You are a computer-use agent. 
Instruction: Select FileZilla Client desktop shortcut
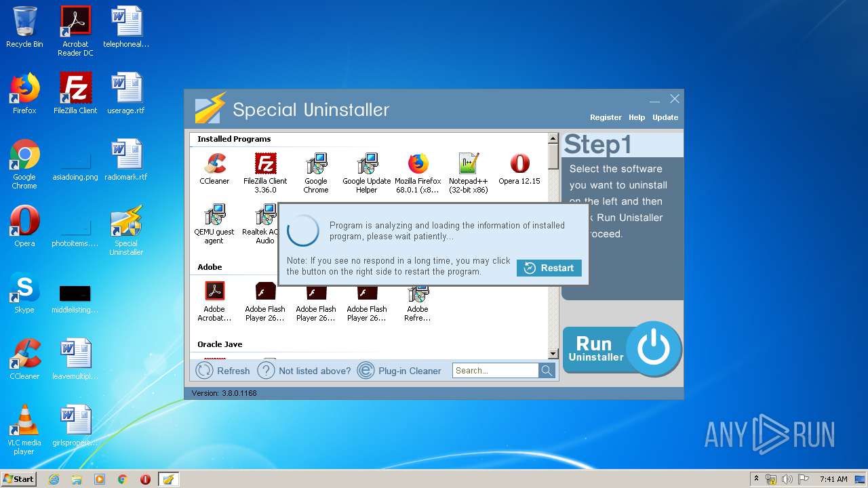pos(75,94)
